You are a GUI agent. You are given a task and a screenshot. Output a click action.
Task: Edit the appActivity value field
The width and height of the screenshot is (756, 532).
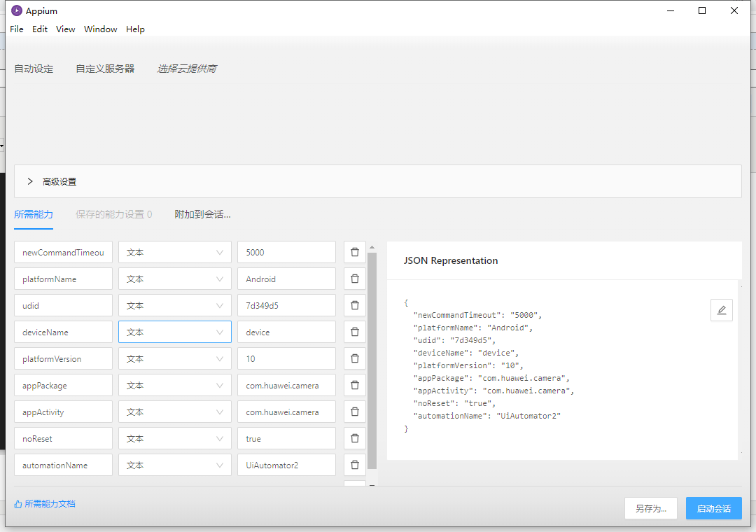coord(286,412)
